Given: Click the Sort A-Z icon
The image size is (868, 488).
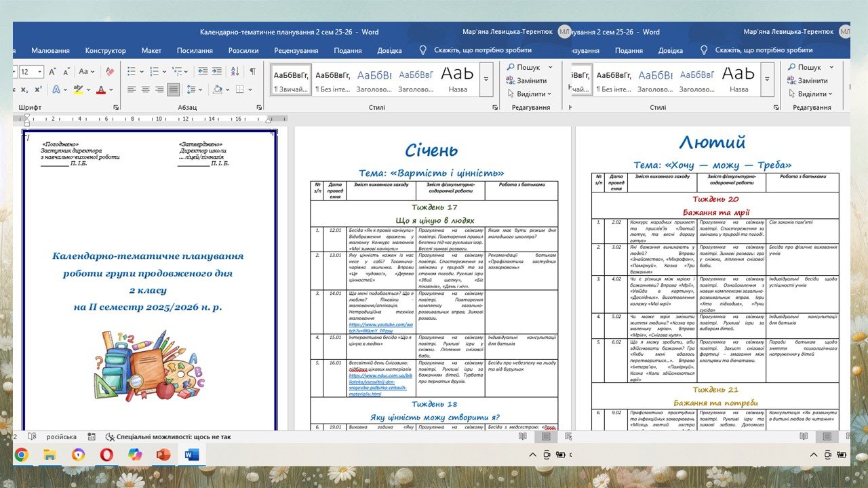Looking at the screenshot, I should [x=234, y=72].
